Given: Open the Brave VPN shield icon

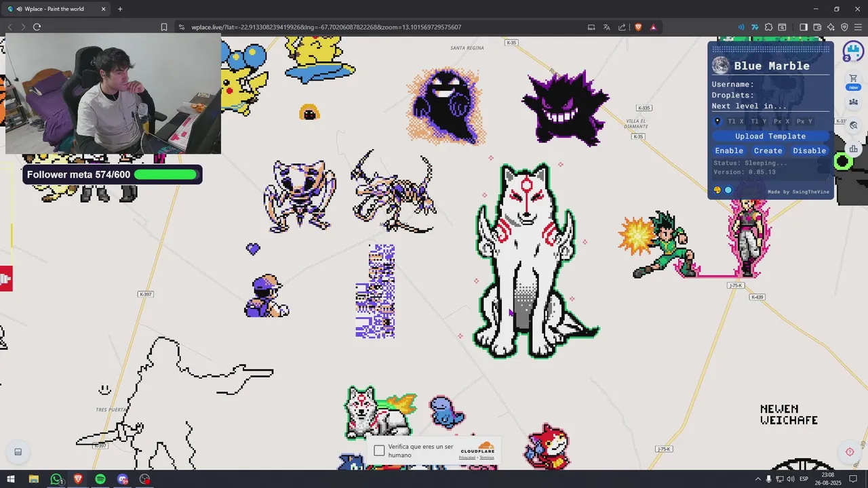Looking at the screenshot, I should point(844,27).
